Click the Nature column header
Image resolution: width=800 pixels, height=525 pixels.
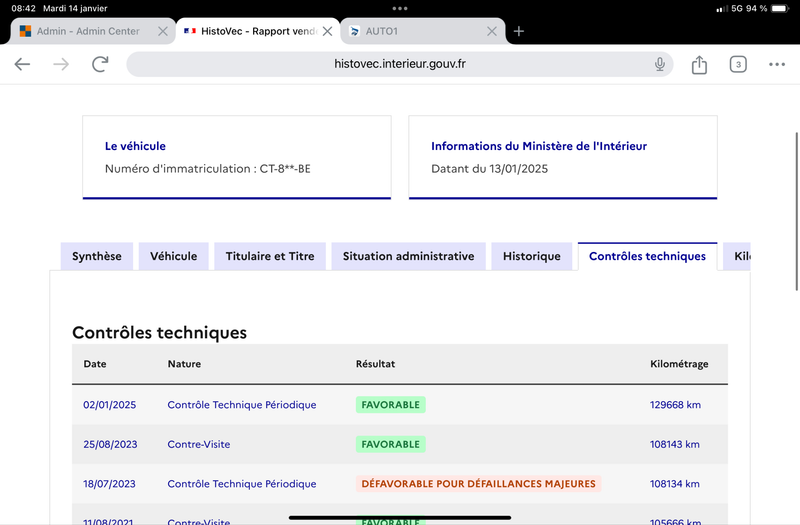point(184,364)
